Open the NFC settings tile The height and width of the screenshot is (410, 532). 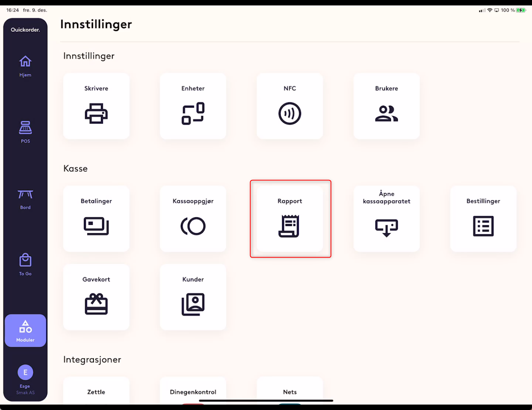click(290, 106)
